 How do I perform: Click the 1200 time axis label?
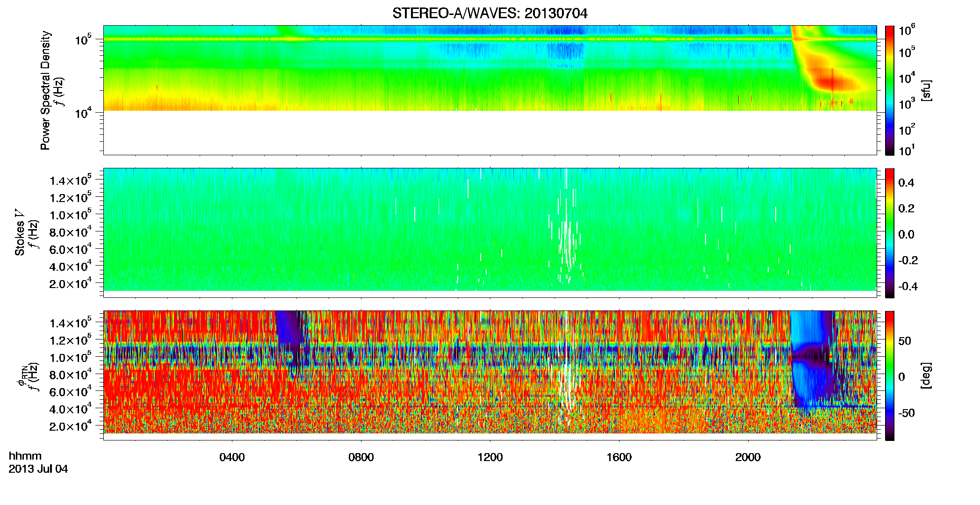coord(490,457)
